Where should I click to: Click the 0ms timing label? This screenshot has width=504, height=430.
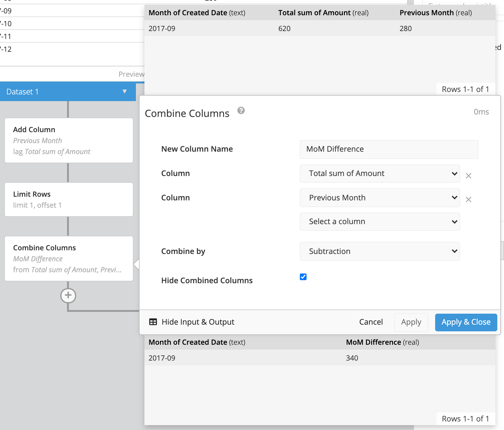tap(481, 112)
